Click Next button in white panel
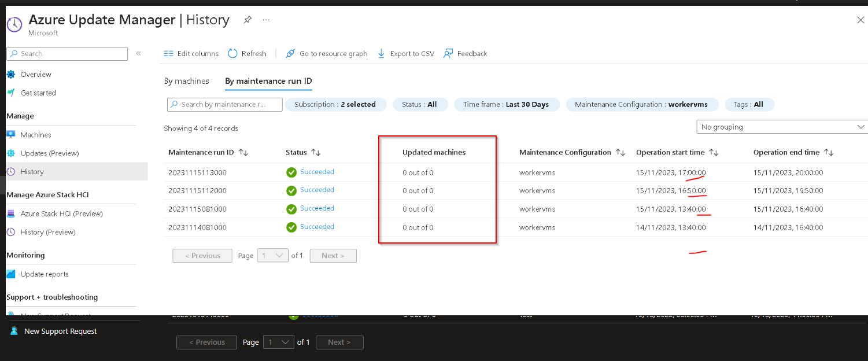 coord(333,256)
